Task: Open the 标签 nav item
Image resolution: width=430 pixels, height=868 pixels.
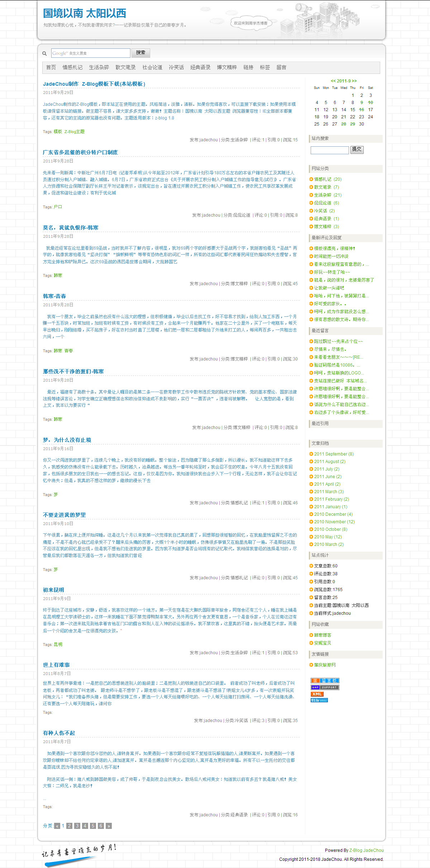Action: coord(265,67)
